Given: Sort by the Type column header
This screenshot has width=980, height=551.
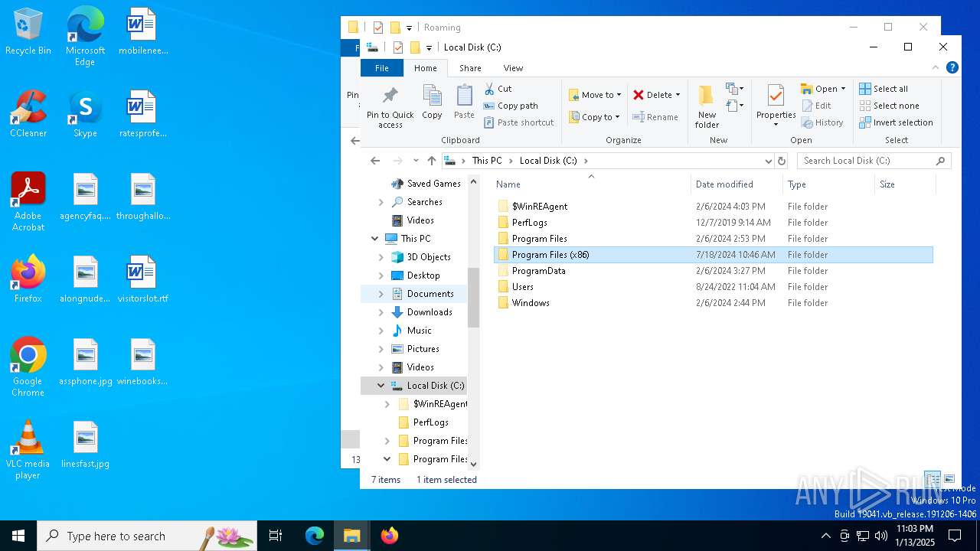Looking at the screenshot, I should coord(829,184).
